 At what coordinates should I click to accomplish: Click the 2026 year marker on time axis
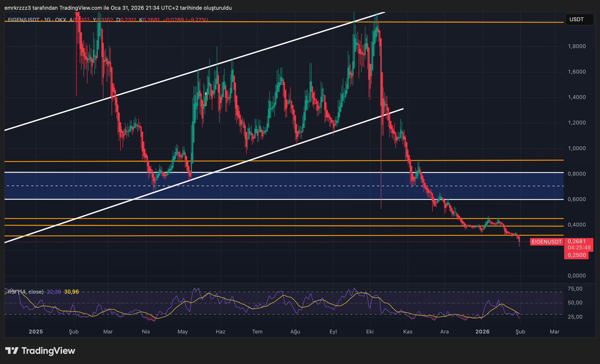(x=482, y=331)
